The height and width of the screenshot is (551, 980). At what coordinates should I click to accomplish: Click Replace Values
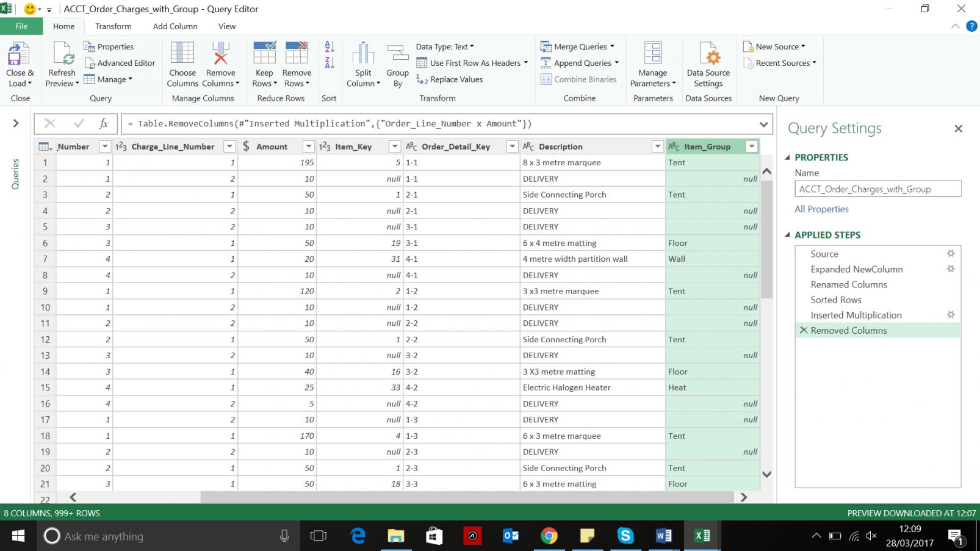[450, 79]
